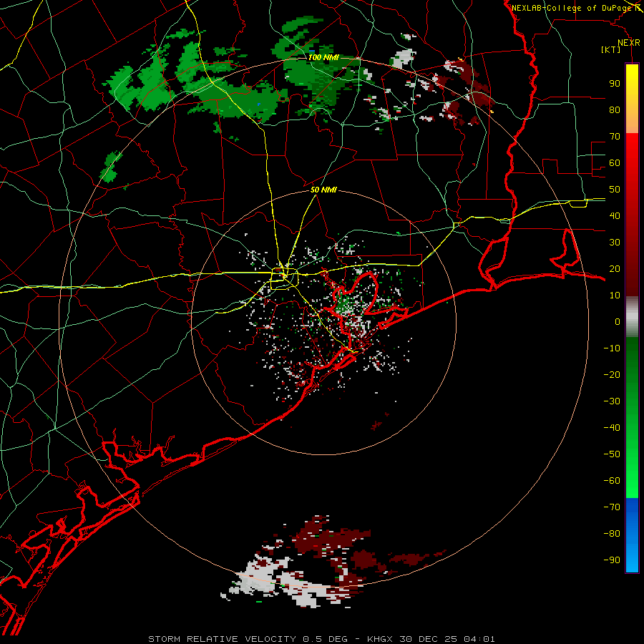This screenshot has height=644, width=644.
Task: Pick the dark green segment near -20 on the color bar
Action: pyautogui.click(x=632, y=370)
